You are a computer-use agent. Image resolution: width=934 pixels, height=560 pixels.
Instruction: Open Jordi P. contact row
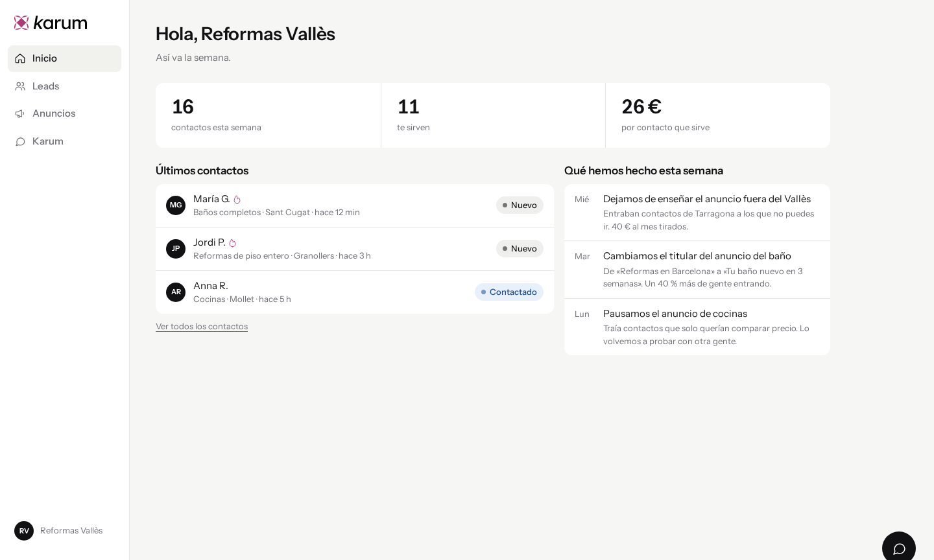pyautogui.click(x=355, y=249)
